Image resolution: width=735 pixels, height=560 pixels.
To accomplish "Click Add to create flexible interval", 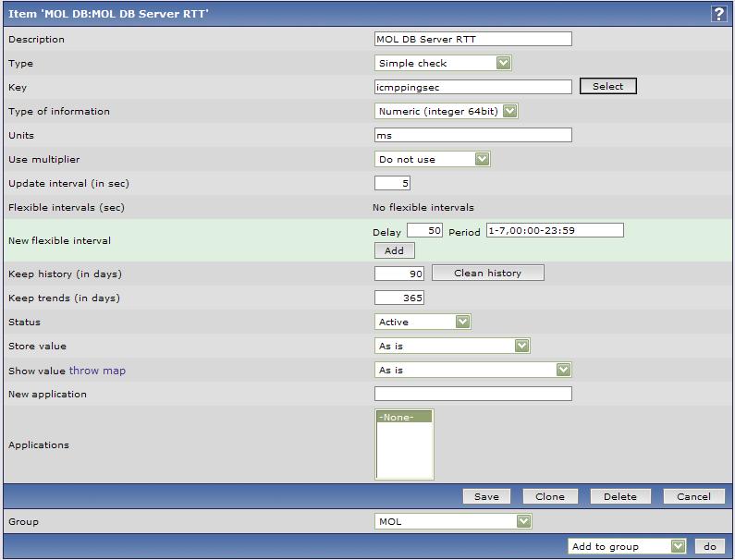I will coord(395,250).
